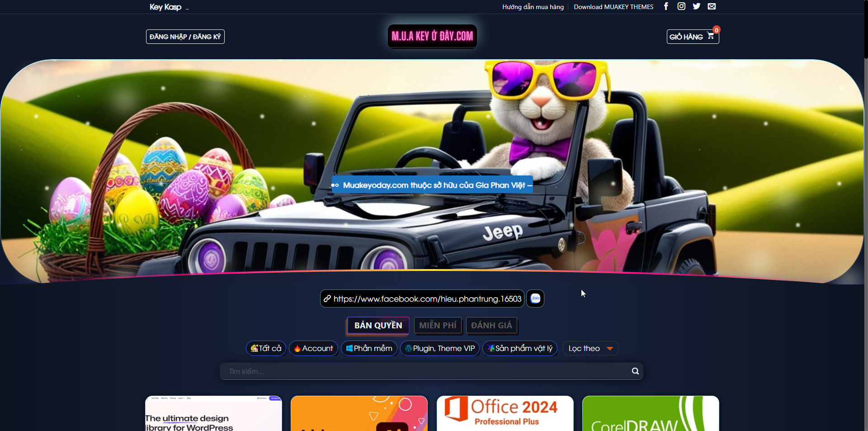This screenshot has height=431, width=868.
Task: Open the facebook.com/hieu.phantrung link
Action: coord(422,298)
